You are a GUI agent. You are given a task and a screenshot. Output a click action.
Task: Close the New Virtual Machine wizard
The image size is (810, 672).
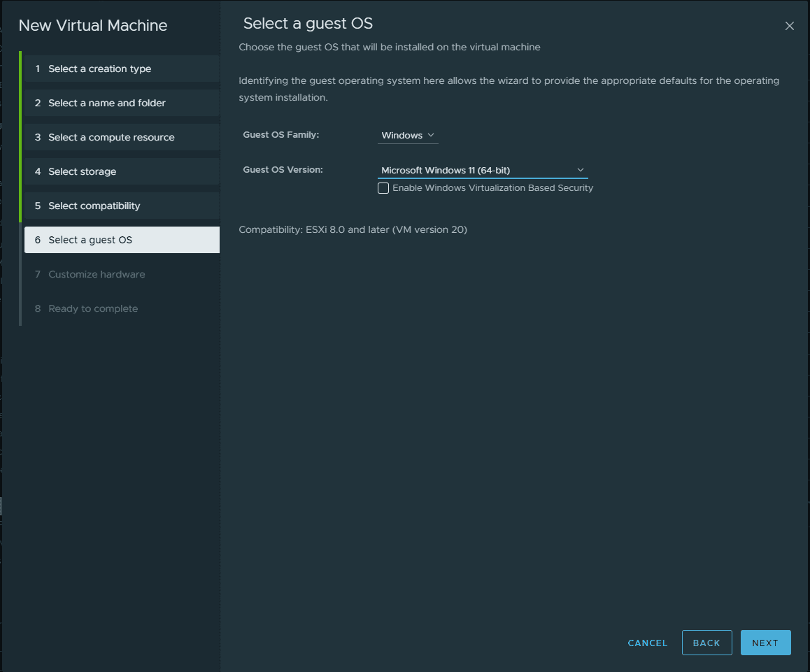tap(789, 26)
